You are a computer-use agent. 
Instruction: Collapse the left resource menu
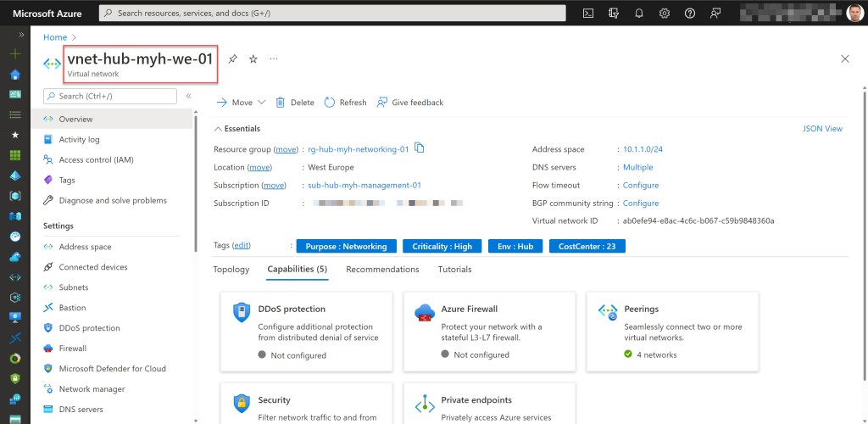188,97
